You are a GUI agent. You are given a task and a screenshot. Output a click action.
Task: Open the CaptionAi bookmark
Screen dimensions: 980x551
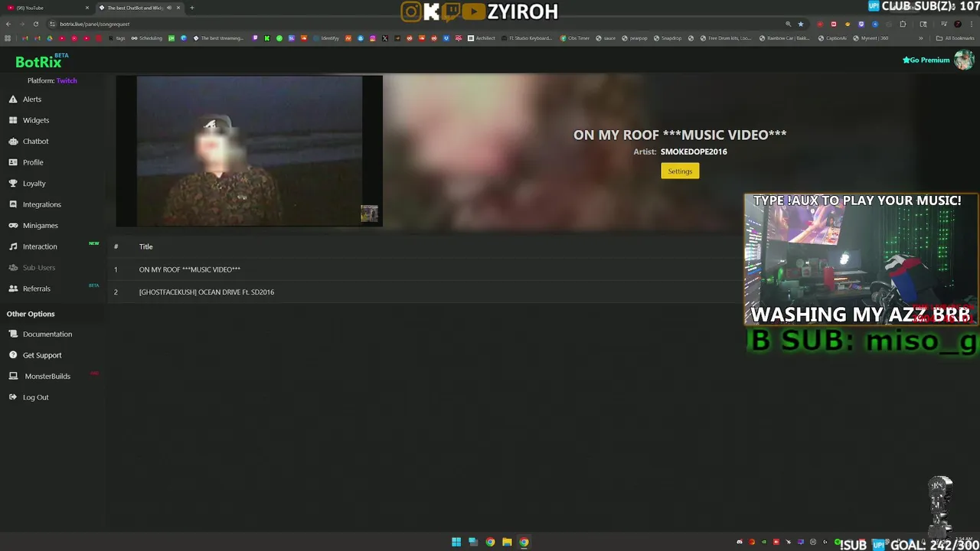coord(833,38)
